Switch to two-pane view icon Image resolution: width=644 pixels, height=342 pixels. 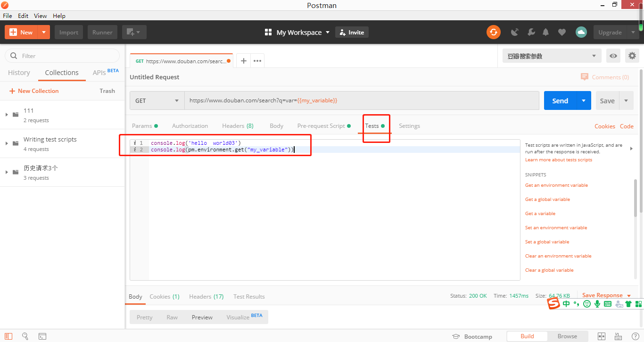coord(602,336)
